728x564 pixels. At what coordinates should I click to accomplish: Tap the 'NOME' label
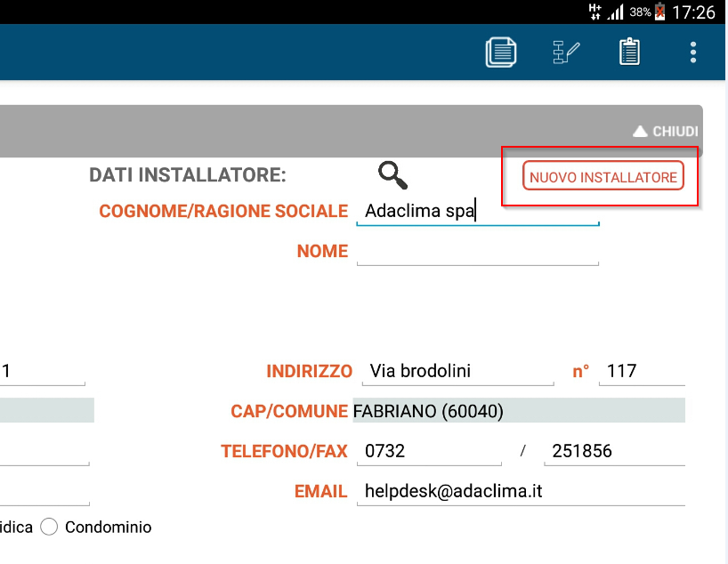[323, 251]
